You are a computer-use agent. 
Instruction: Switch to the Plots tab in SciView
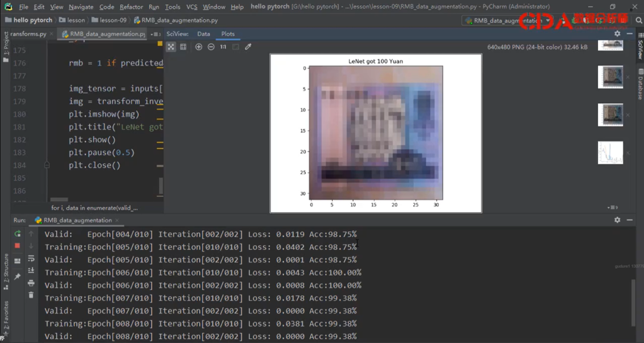pyautogui.click(x=228, y=34)
